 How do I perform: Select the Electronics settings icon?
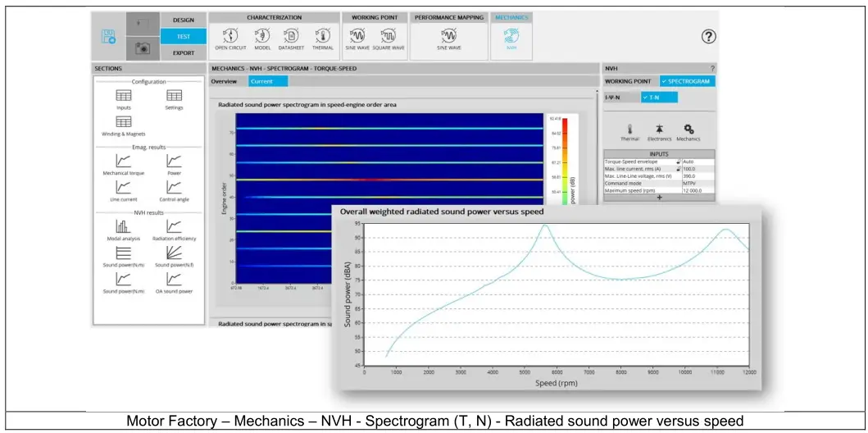[659, 133]
